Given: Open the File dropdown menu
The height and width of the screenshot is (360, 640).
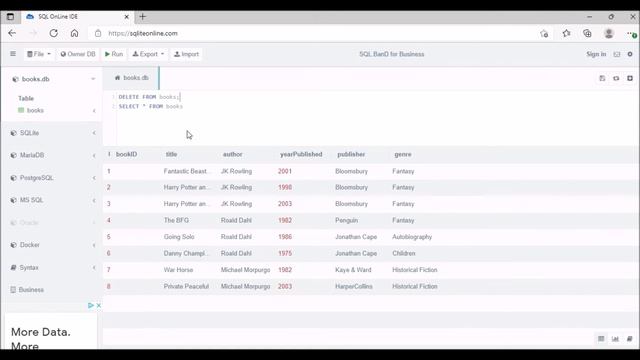Looking at the screenshot, I should pyautogui.click(x=39, y=54).
